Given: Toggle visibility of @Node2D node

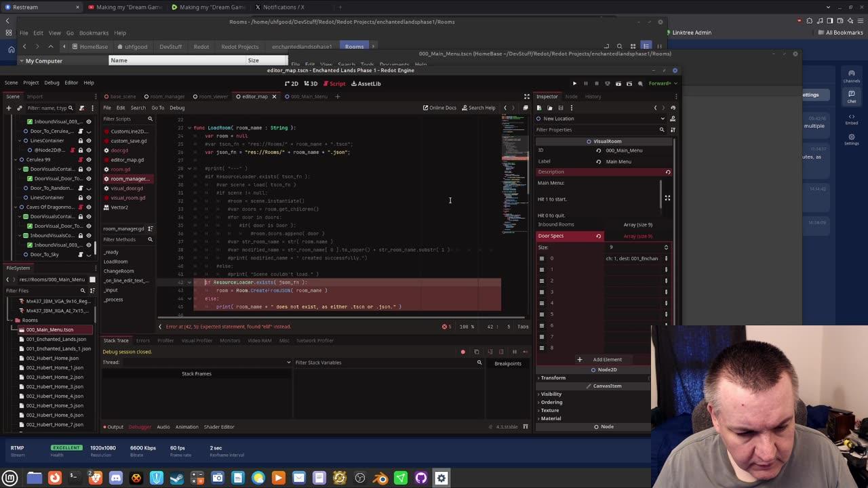Looking at the screenshot, I should pos(88,150).
